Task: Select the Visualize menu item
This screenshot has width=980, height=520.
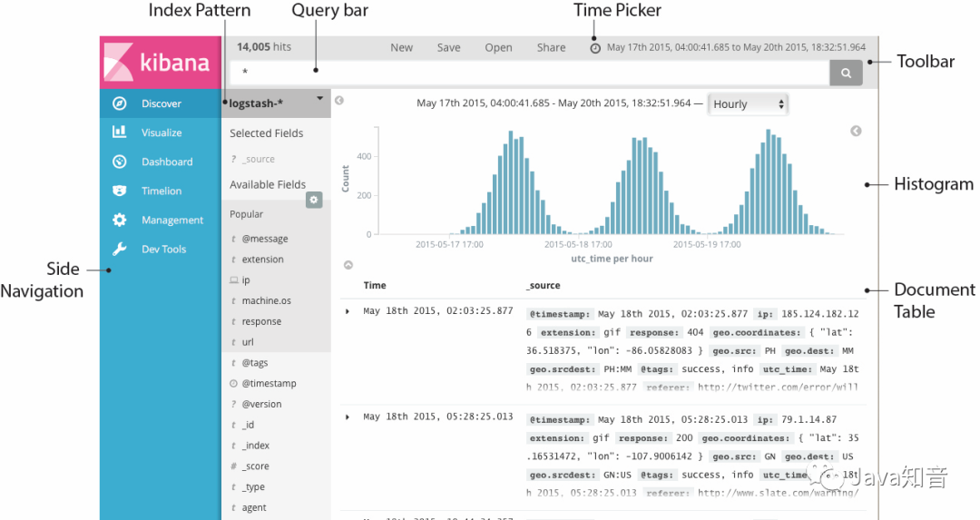Action: (161, 132)
